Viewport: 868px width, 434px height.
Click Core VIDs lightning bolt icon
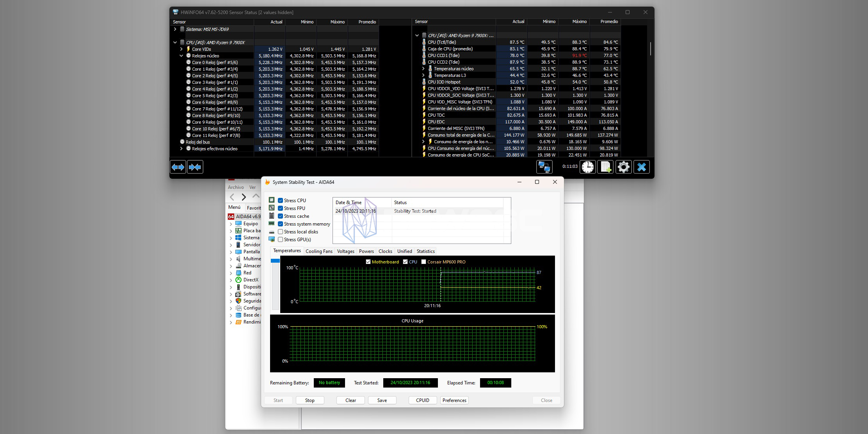188,49
